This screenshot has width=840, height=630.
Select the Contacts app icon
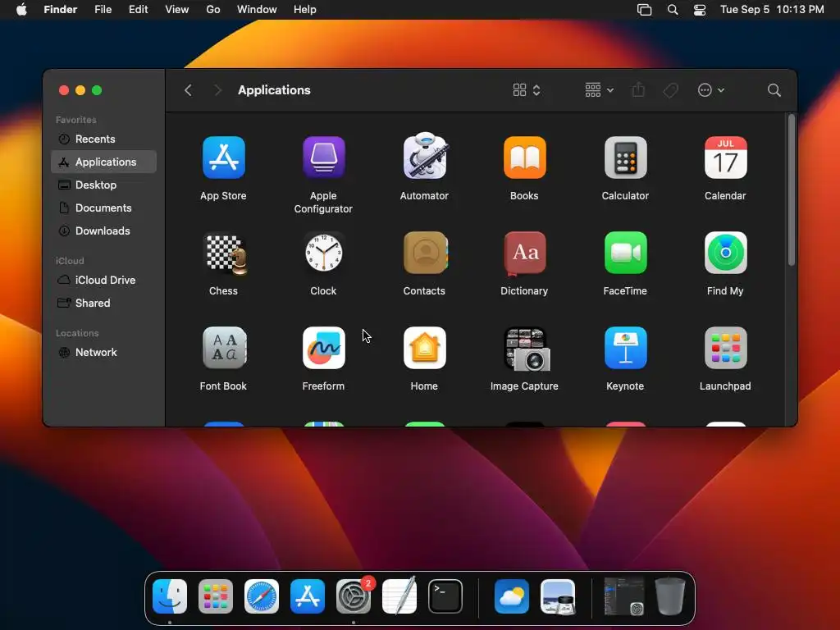tap(426, 253)
